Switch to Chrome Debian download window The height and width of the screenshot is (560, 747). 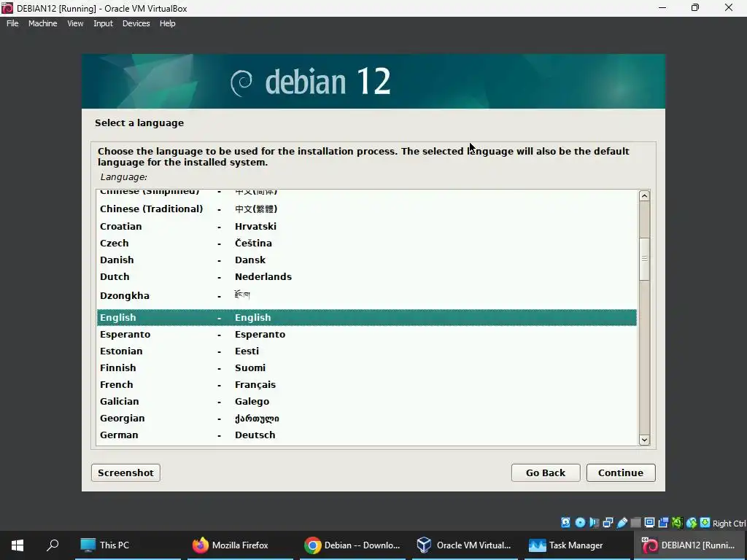(x=352, y=545)
